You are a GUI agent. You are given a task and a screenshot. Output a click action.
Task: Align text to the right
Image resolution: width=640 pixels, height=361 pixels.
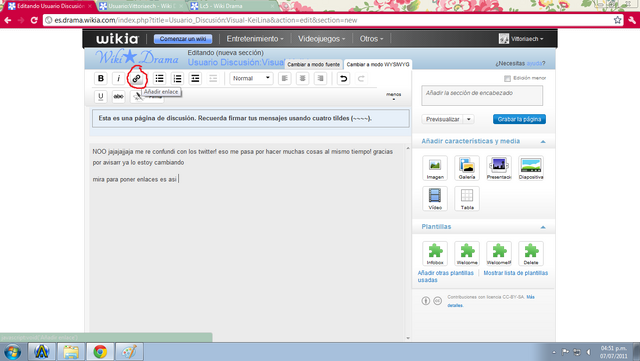320,78
